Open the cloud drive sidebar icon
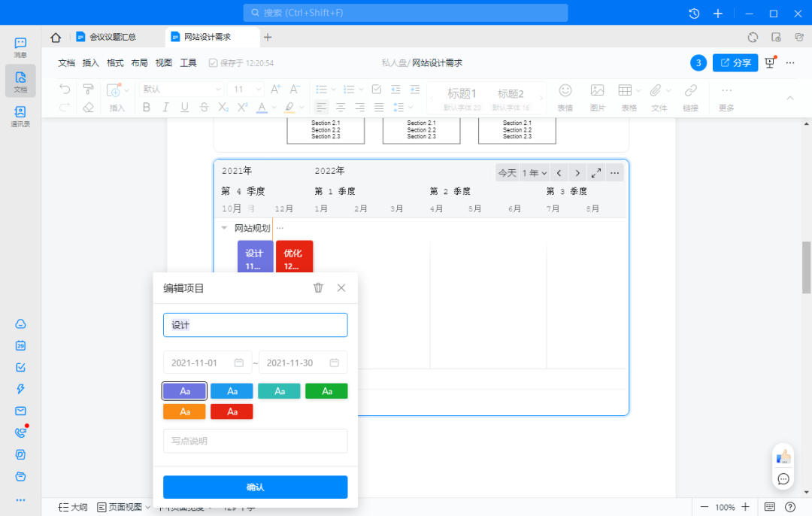Screen dimensions: 812x516 [x=21, y=323]
